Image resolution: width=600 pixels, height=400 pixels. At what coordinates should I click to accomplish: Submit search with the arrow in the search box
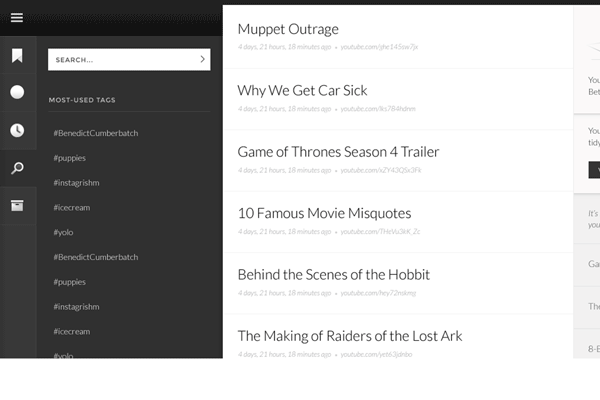click(202, 60)
